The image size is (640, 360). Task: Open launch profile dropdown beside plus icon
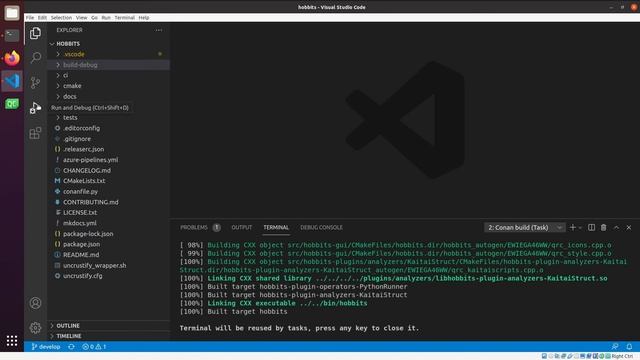pos(580,227)
